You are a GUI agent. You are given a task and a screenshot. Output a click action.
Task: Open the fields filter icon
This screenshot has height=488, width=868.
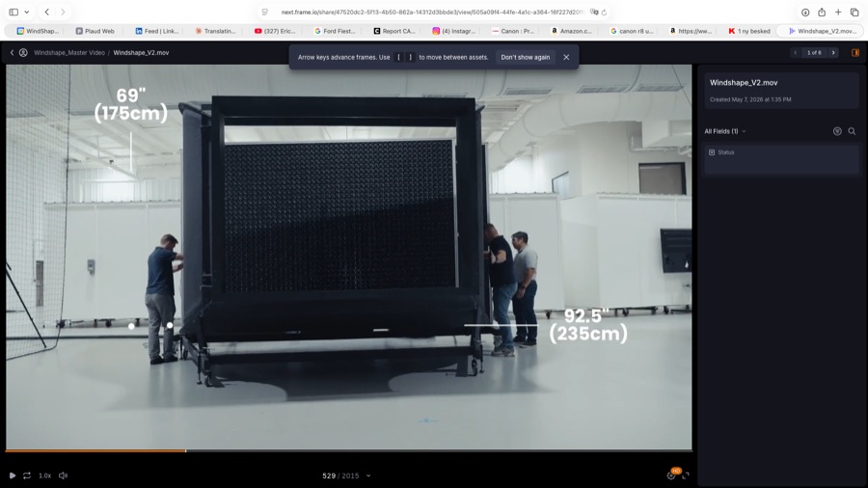pos(837,131)
